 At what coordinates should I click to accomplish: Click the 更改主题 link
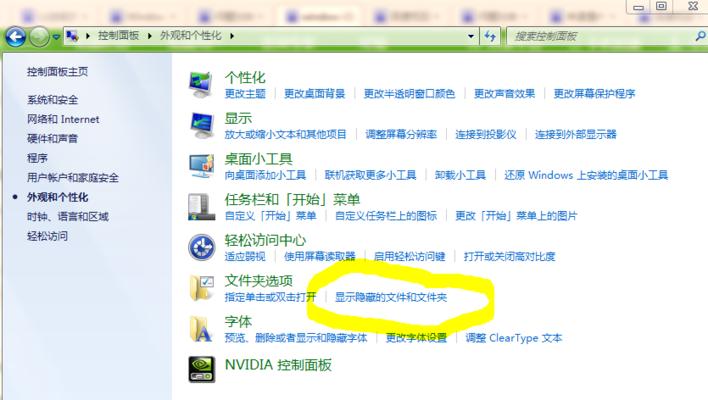click(x=245, y=93)
